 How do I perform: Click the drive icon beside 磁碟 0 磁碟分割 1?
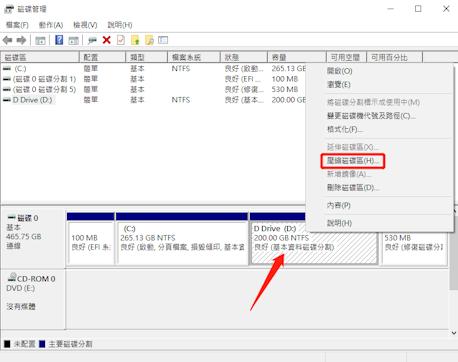(x=7, y=79)
